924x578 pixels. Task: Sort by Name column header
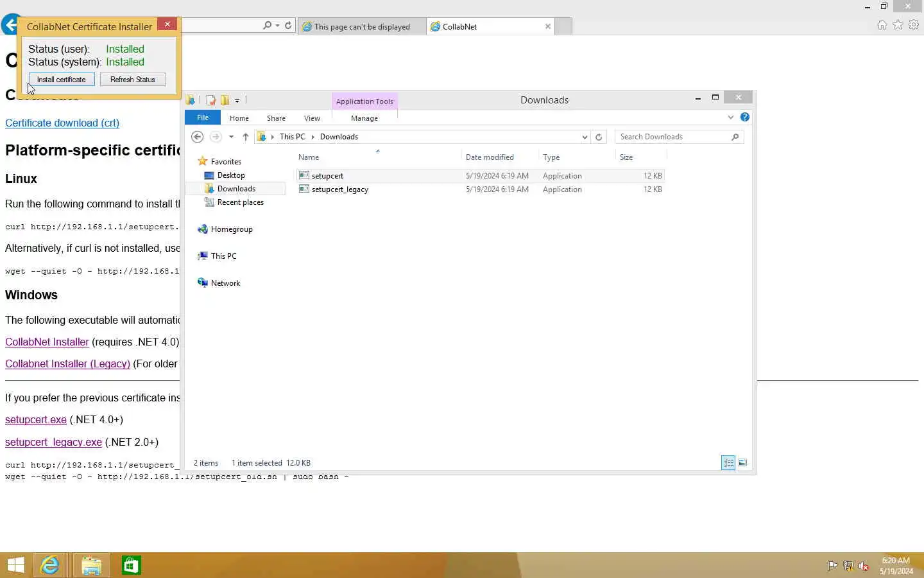[x=379, y=157]
